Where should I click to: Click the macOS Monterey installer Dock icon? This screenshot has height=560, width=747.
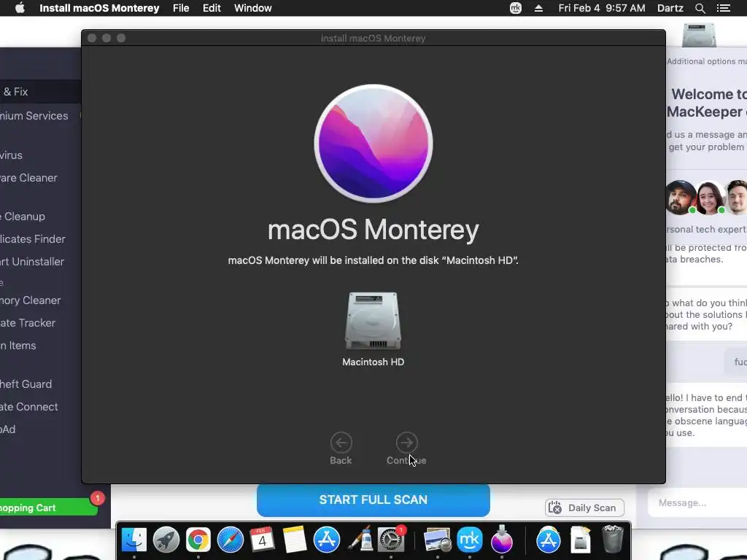point(502,539)
